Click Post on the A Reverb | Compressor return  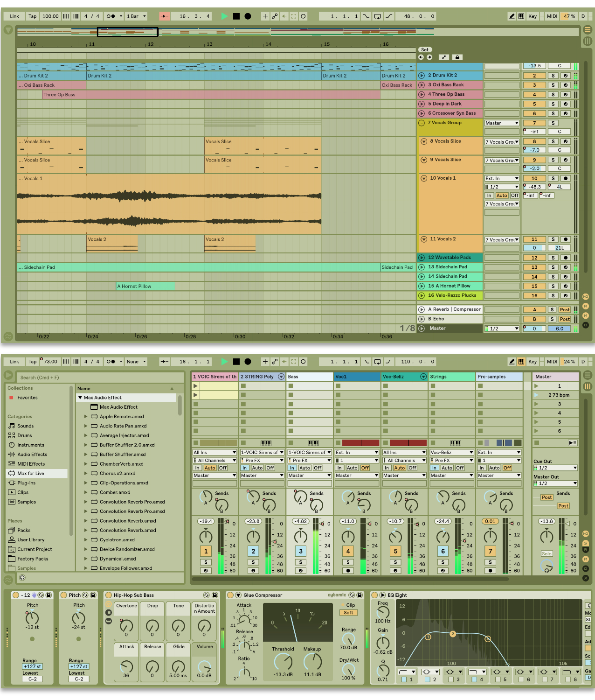point(565,309)
